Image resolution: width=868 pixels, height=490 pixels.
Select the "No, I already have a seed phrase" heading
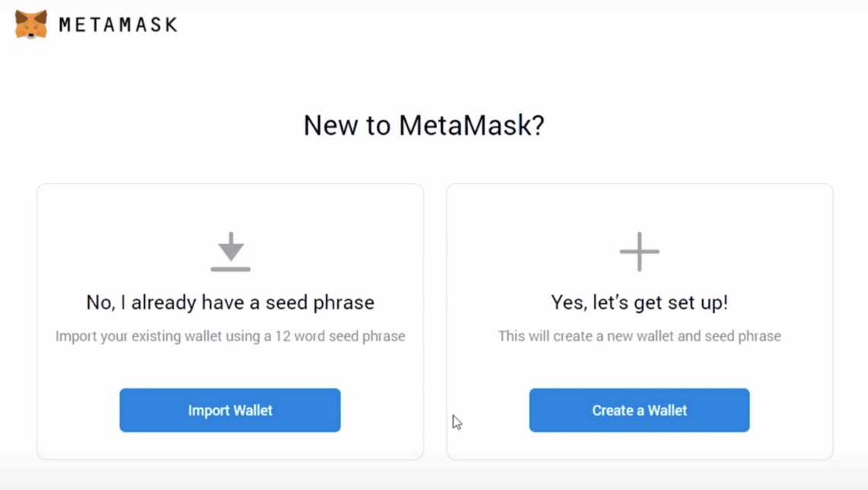230,302
